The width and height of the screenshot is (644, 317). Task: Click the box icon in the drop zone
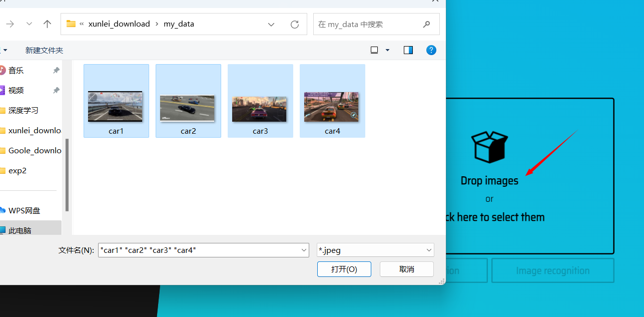pyautogui.click(x=490, y=147)
